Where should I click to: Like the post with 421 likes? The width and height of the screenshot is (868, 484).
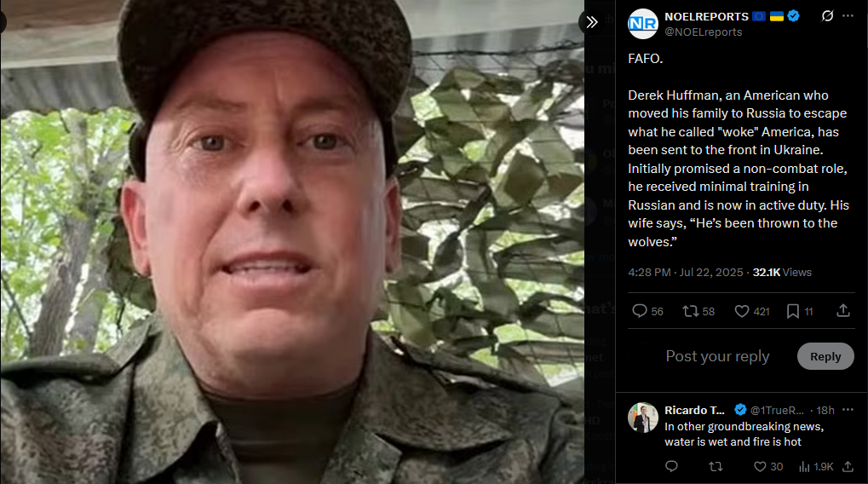tap(752, 311)
